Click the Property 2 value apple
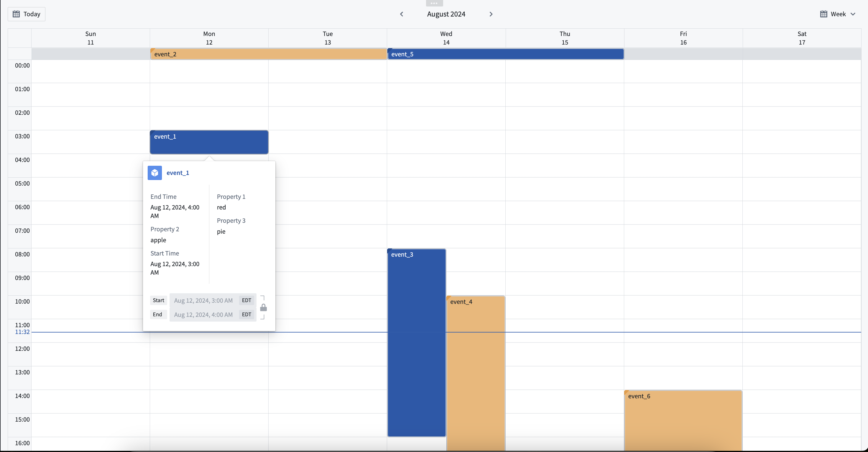Viewport: 868px width, 452px height. (x=158, y=240)
